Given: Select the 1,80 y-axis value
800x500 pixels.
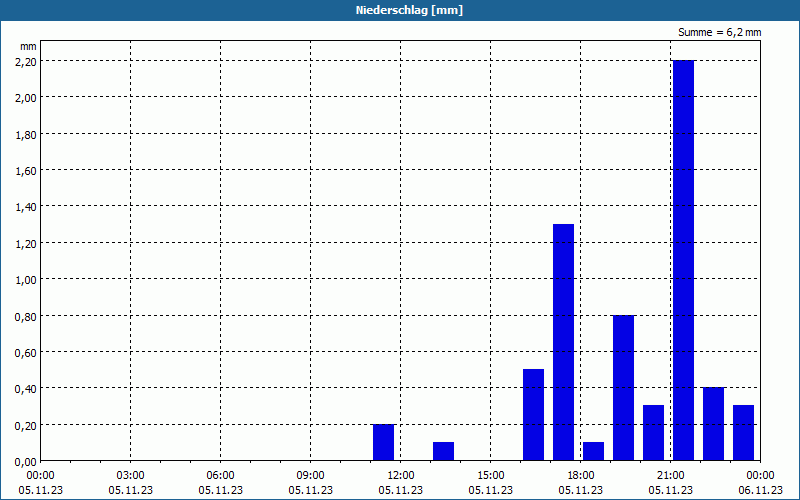Looking at the screenshot, I should tap(26, 134).
